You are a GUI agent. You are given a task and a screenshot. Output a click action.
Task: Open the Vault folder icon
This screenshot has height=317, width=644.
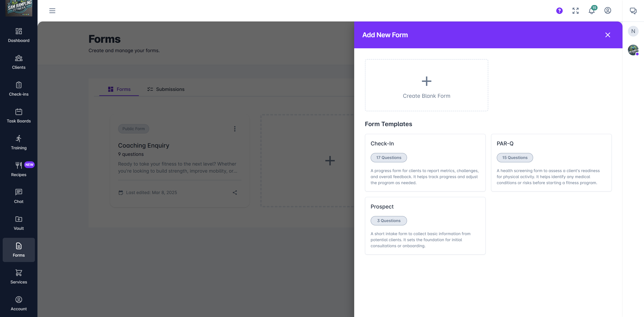(19, 219)
